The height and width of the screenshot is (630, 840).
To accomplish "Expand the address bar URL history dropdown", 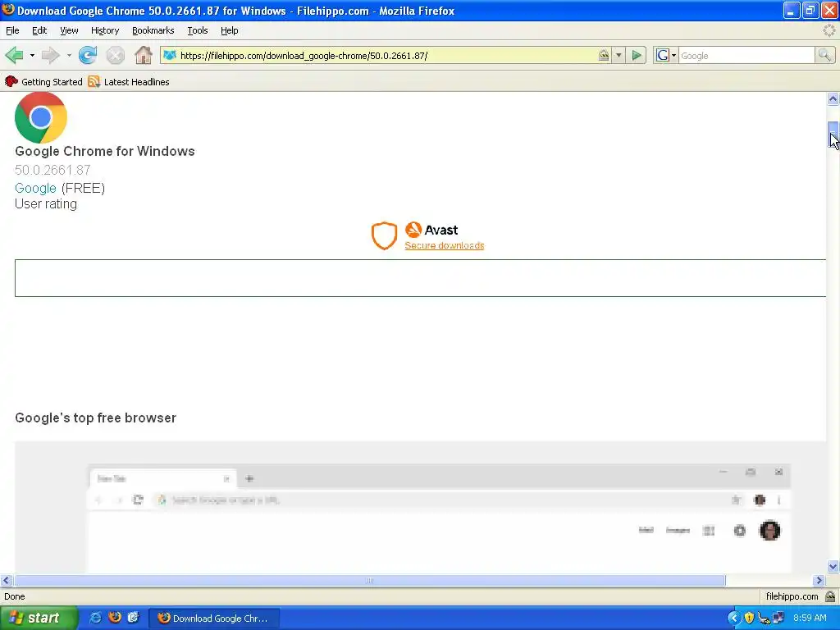I will pyautogui.click(x=619, y=55).
